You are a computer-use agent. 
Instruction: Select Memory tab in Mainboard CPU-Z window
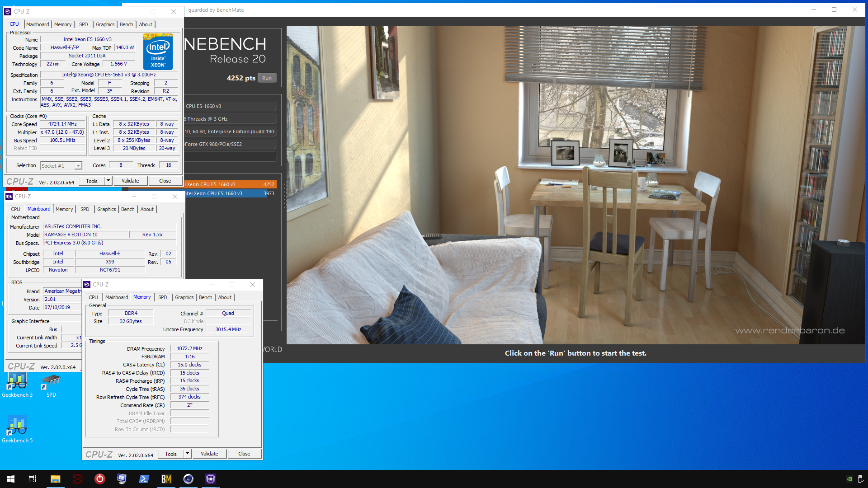(x=64, y=209)
